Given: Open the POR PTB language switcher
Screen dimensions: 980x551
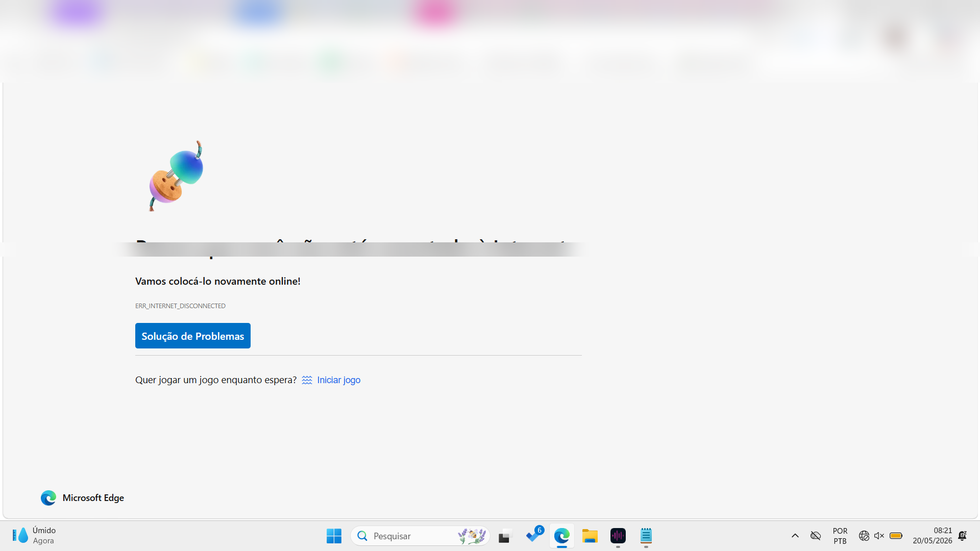Looking at the screenshot, I should click(840, 536).
